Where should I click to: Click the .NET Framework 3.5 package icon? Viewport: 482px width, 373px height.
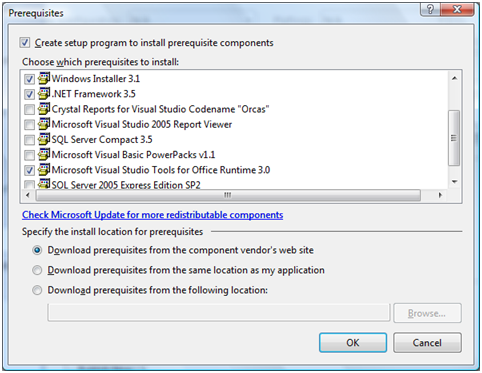44,94
